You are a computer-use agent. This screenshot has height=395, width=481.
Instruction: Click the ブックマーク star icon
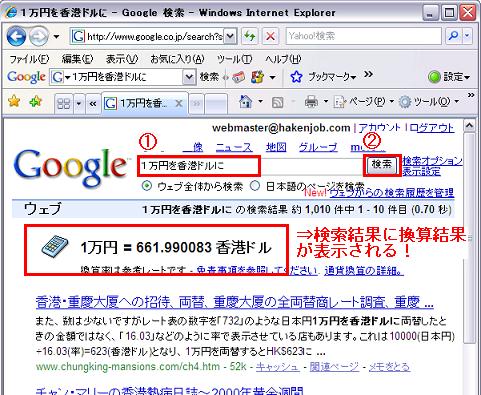[296, 77]
